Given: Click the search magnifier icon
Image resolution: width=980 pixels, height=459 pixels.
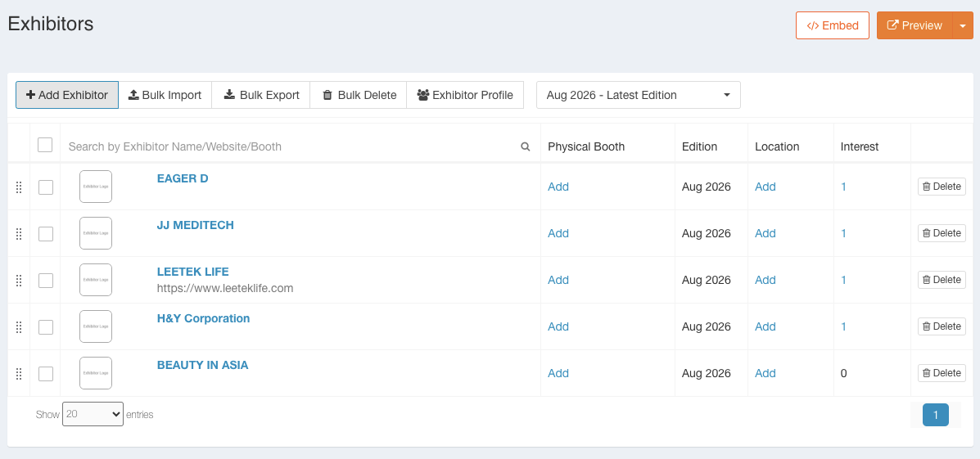Looking at the screenshot, I should tap(526, 146).
